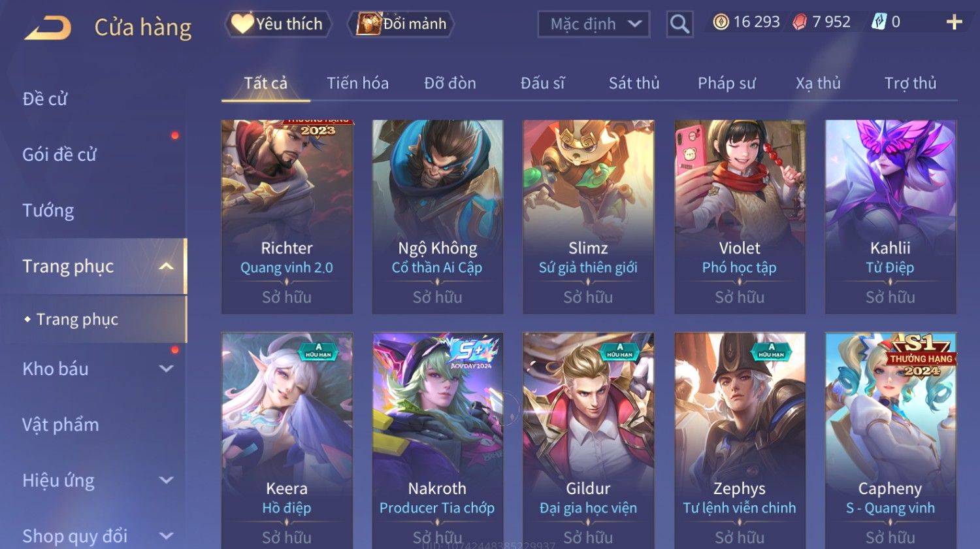The height and width of the screenshot is (549, 980).
Task: Open the search magnifier icon
Action: coord(679,24)
